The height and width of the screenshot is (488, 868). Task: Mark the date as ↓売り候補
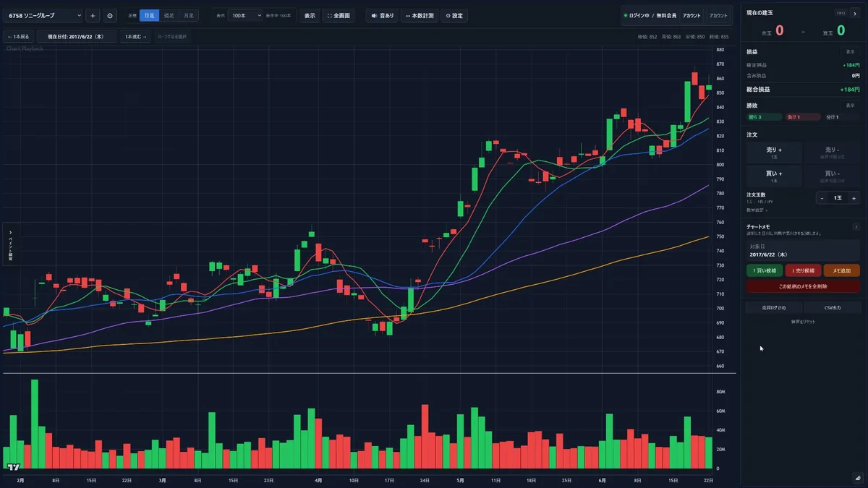coord(803,270)
